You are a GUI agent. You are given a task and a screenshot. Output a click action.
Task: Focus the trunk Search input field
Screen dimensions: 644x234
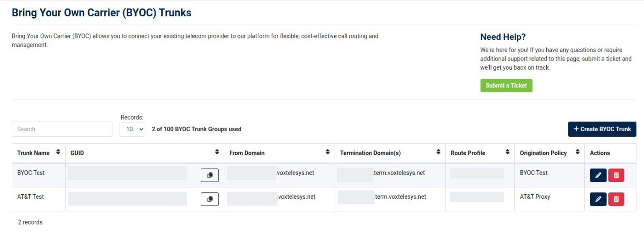click(62, 129)
